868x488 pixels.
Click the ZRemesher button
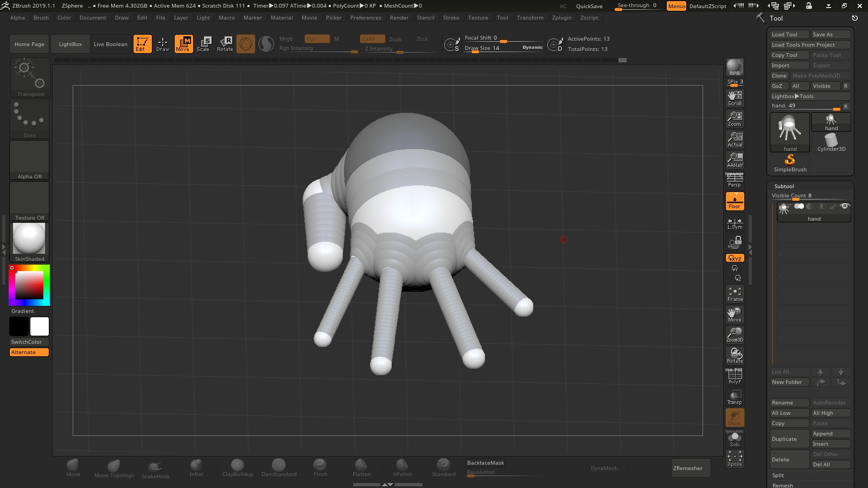tap(691, 468)
